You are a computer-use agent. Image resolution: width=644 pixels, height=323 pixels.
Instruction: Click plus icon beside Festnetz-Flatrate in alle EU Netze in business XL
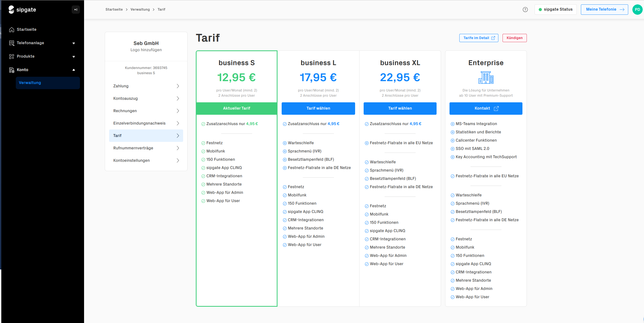click(x=367, y=143)
